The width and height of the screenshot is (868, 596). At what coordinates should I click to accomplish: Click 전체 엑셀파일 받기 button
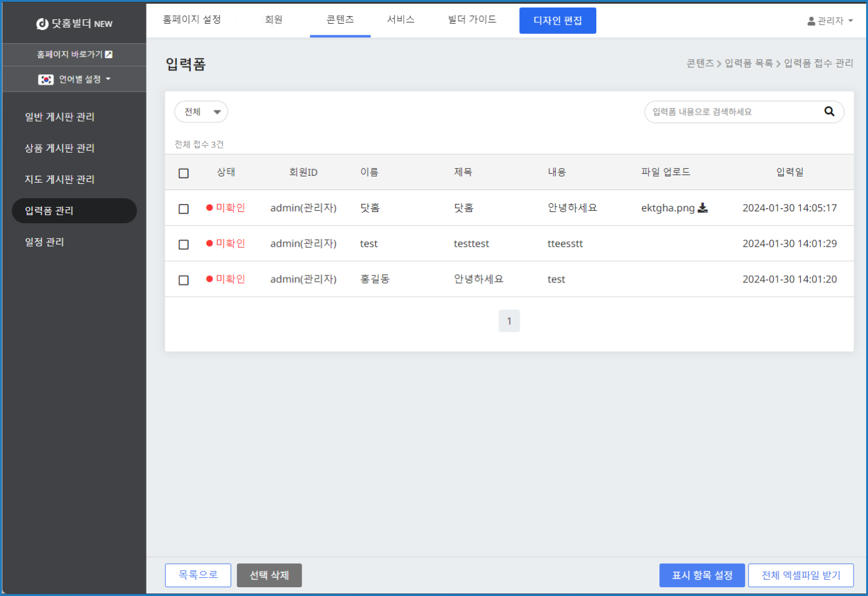[801, 575]
